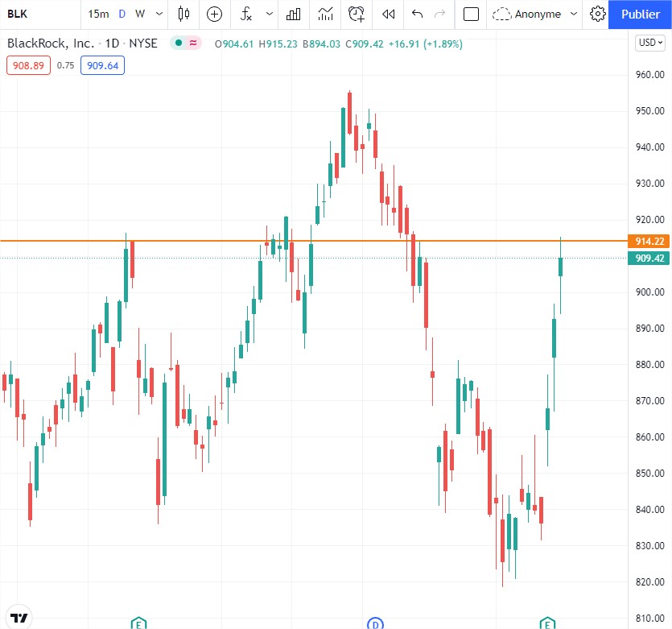The image size is (672, 629).
Task: Expand the indicators favorites dropdown arrow
Action: 269,14
